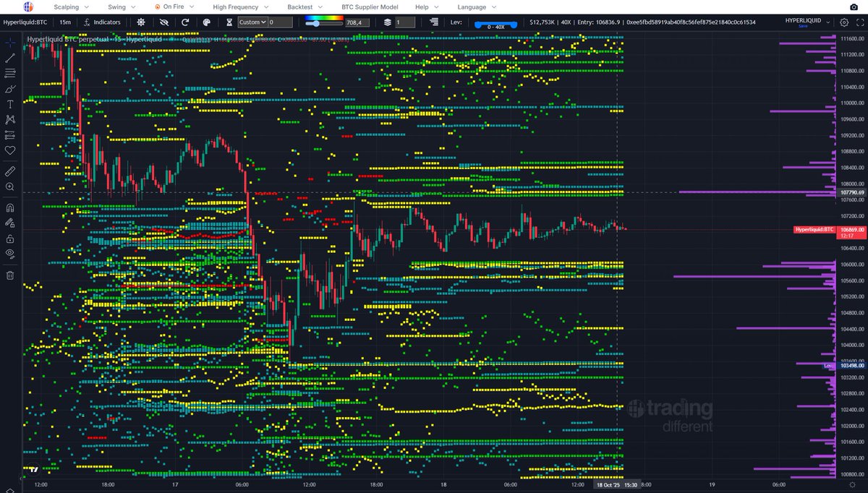
Task: Click the input field beside Custom
Action: (281, 22)
